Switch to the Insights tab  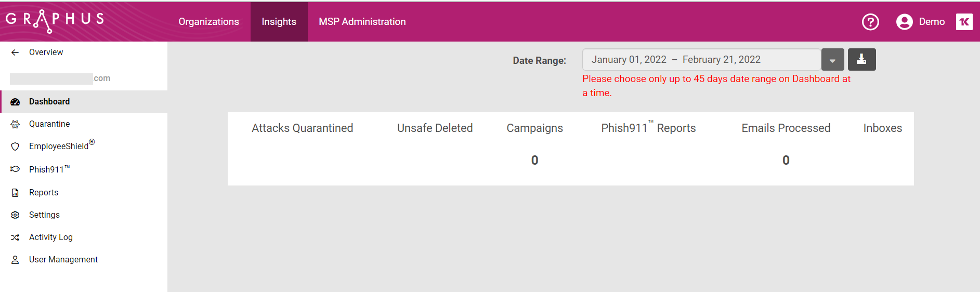click(279, 22)
